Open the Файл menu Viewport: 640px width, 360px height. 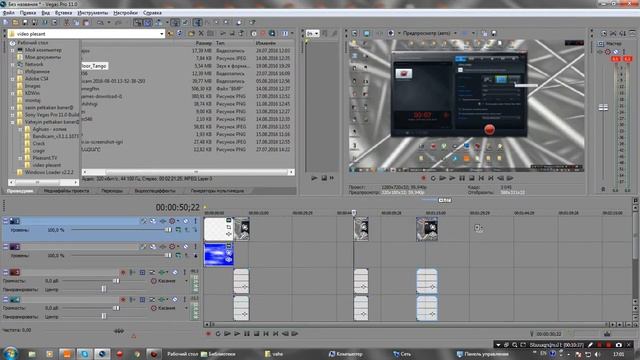click(8, 13)
